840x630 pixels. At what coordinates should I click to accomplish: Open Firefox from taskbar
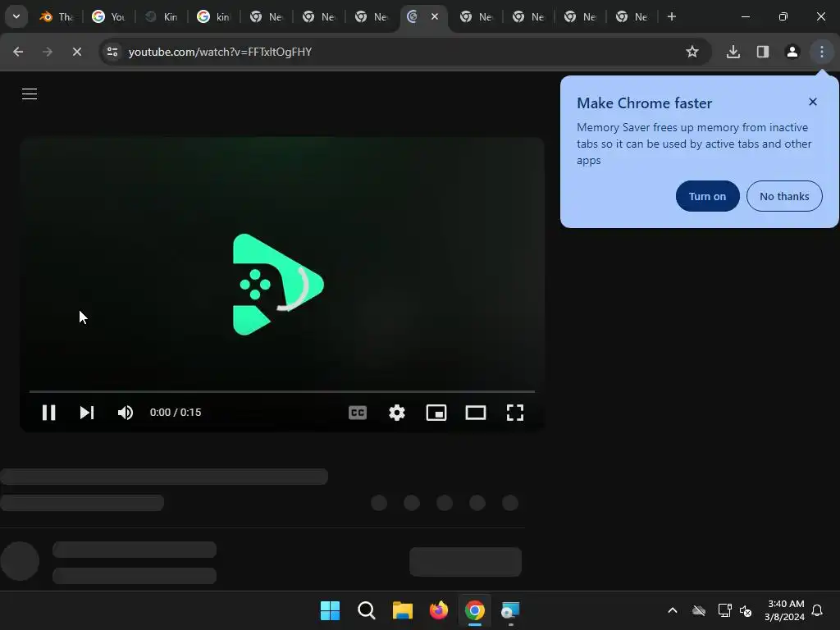tap(439, 610)
